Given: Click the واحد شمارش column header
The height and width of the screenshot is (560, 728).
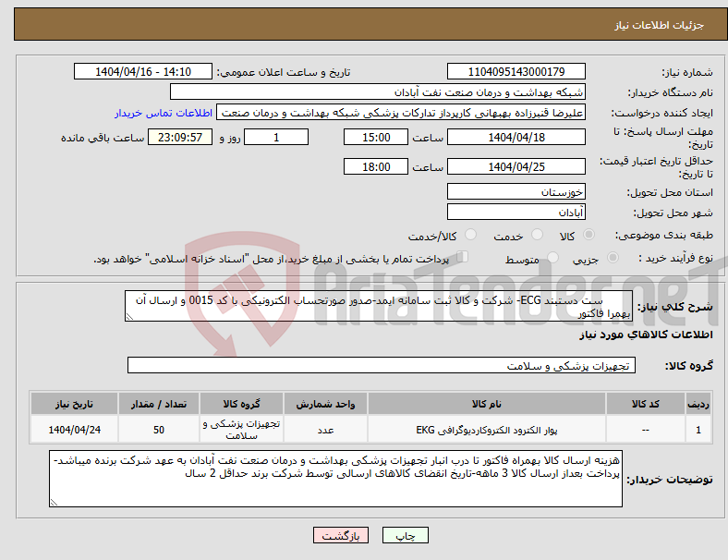Looking at the screenshot, I should pos(325,404).
